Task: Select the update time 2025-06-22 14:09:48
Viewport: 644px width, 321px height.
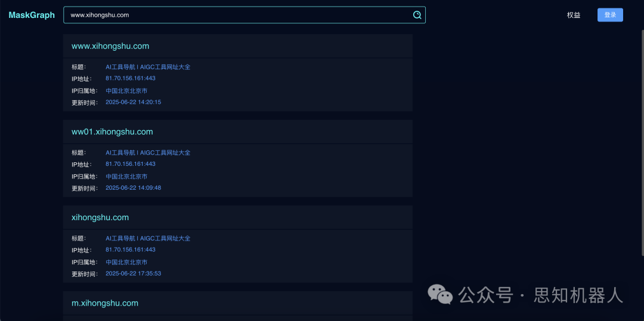Action: 133,187
